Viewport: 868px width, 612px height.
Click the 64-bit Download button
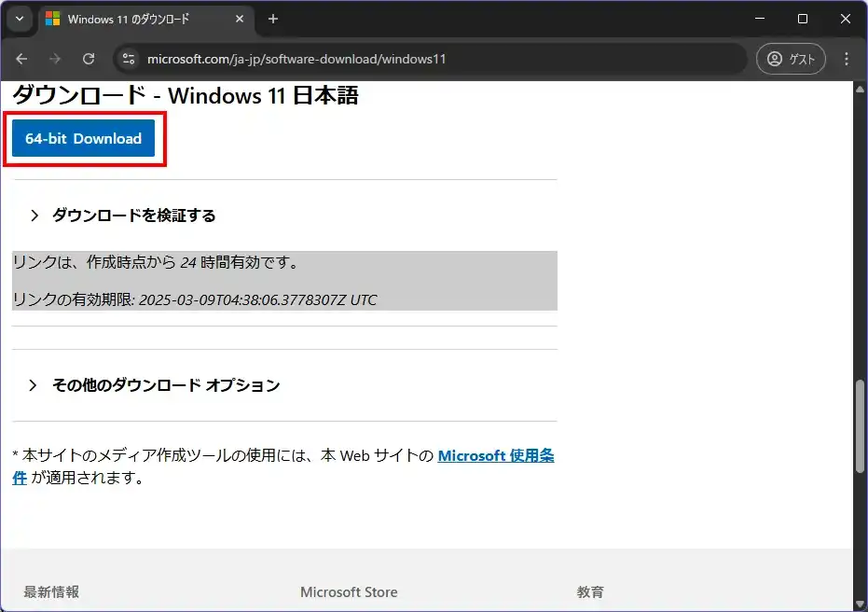point(84,139)
